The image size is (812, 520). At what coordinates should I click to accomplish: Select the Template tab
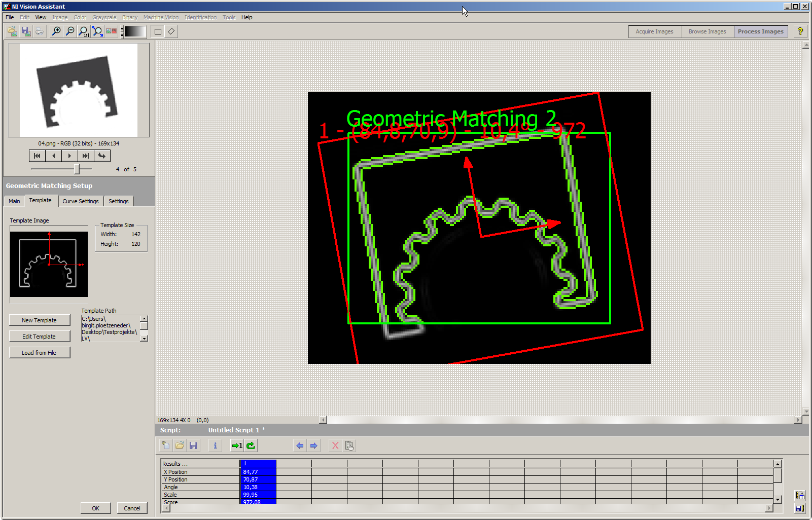pyautogui.click(x=41, y=200)
